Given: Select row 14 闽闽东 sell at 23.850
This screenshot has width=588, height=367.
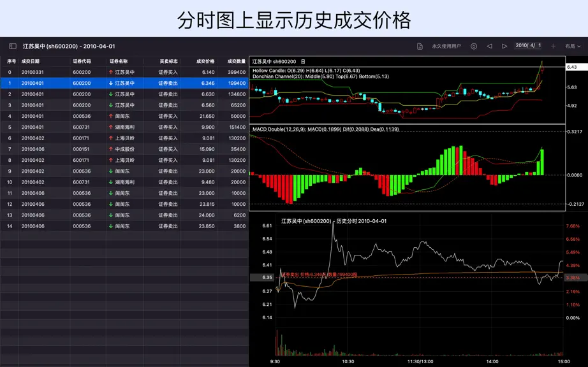Looking at the screenshot, I should tap(124, 226).
